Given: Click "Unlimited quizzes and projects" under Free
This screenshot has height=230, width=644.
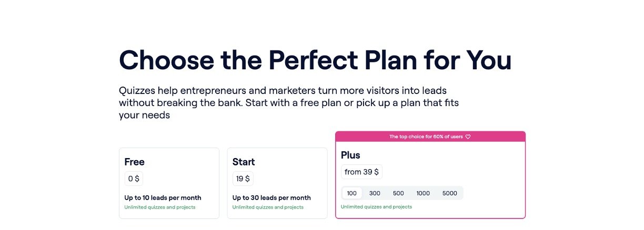Looking at the screenshot, I should pyautogui.click(x=159, y=207).
